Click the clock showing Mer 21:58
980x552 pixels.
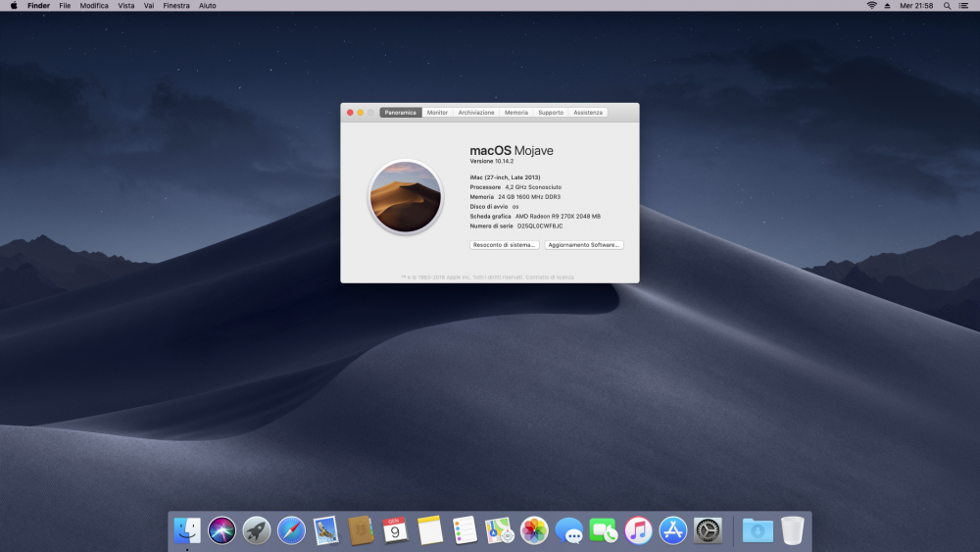click(x=916, y=6)
